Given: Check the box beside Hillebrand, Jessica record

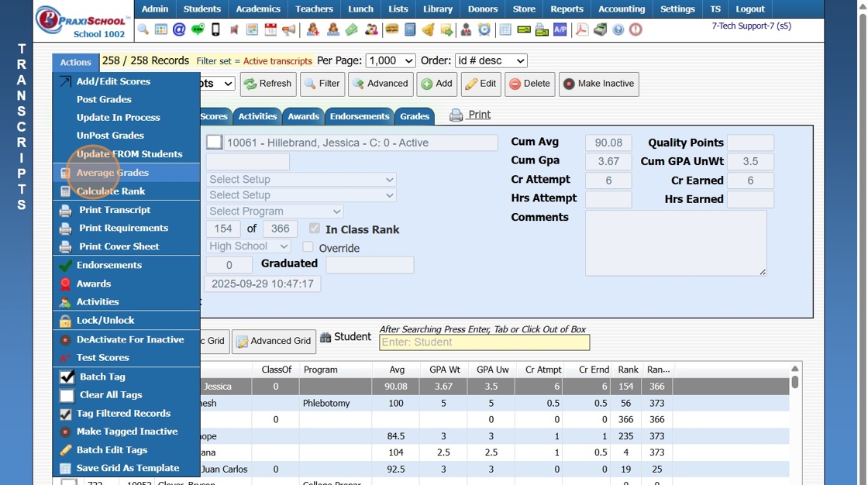Looking at the screenshot, I should [214, 143].
